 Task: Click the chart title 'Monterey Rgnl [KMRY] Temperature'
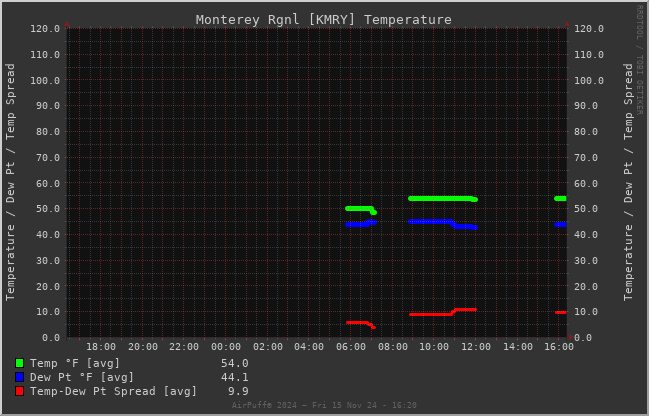point(324,19)
